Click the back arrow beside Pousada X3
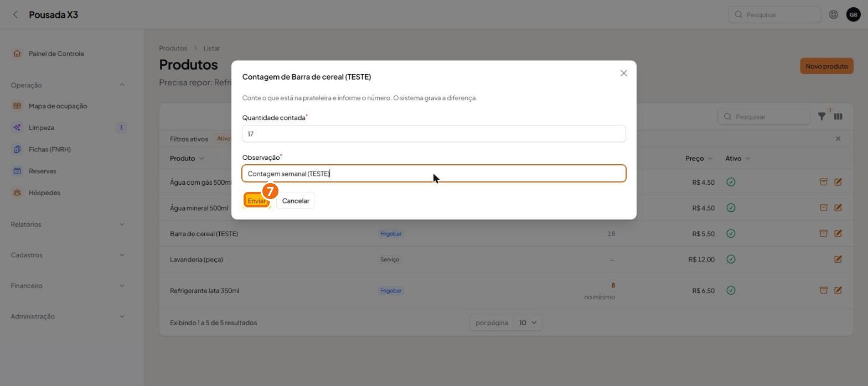 (x=15, y=15)
